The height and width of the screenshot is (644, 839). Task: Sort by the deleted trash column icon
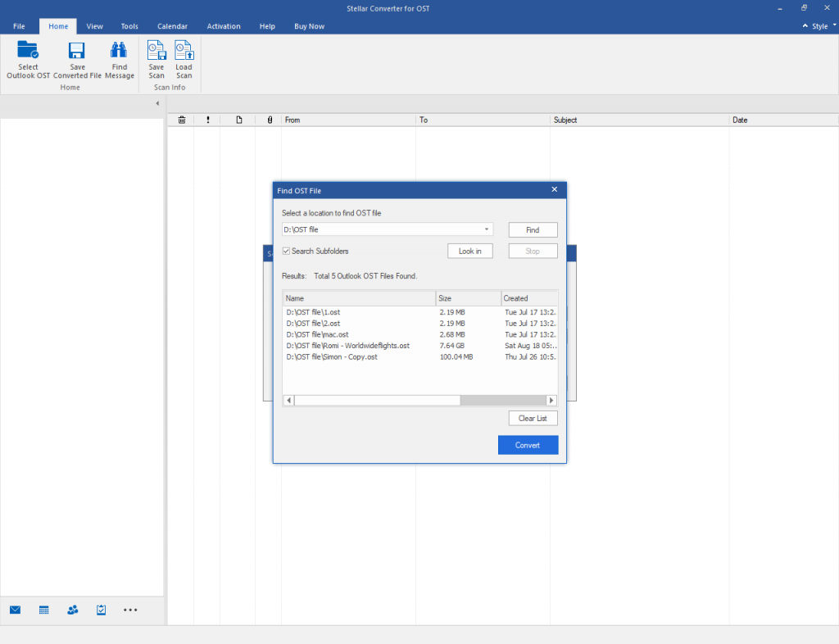182,120
